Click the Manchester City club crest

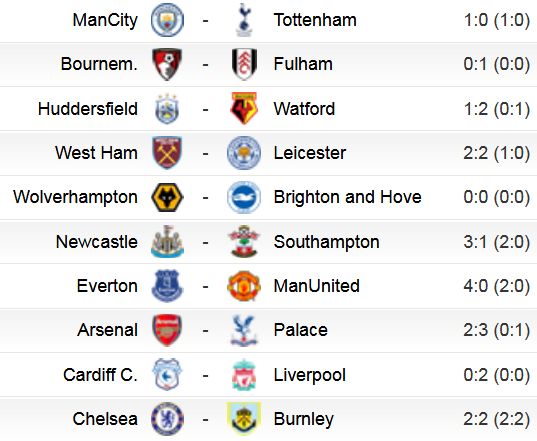(x=167, y=20)
